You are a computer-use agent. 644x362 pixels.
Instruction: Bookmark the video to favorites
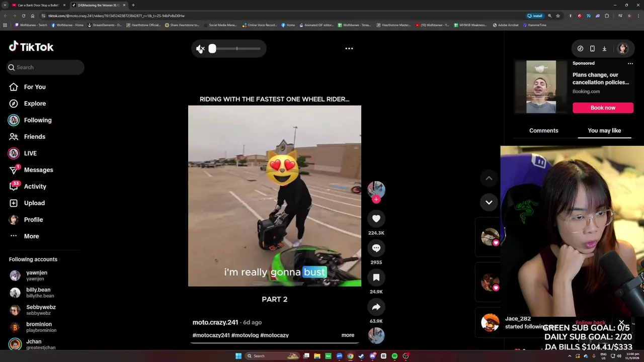(x=376, y=277)
